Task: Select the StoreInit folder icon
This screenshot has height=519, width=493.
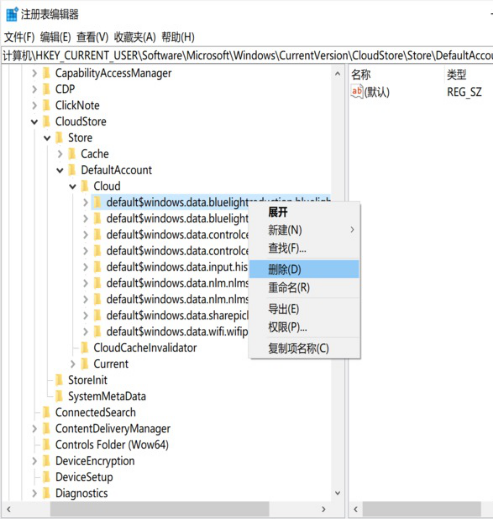Action: click(x=59, y=380)
